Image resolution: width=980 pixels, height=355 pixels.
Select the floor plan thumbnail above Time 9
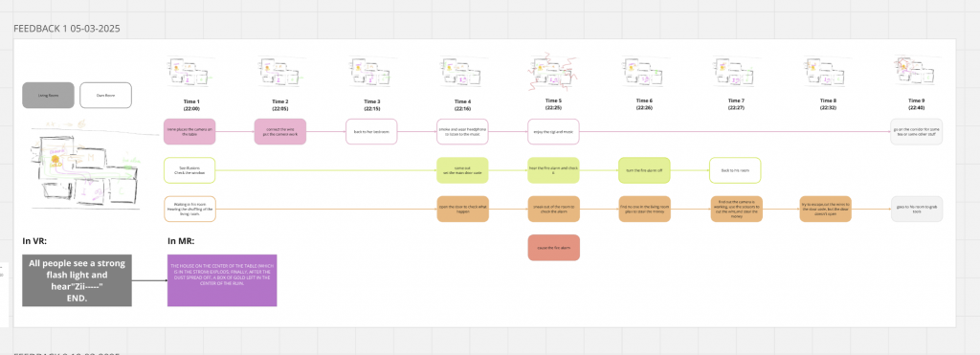point(916,73)
